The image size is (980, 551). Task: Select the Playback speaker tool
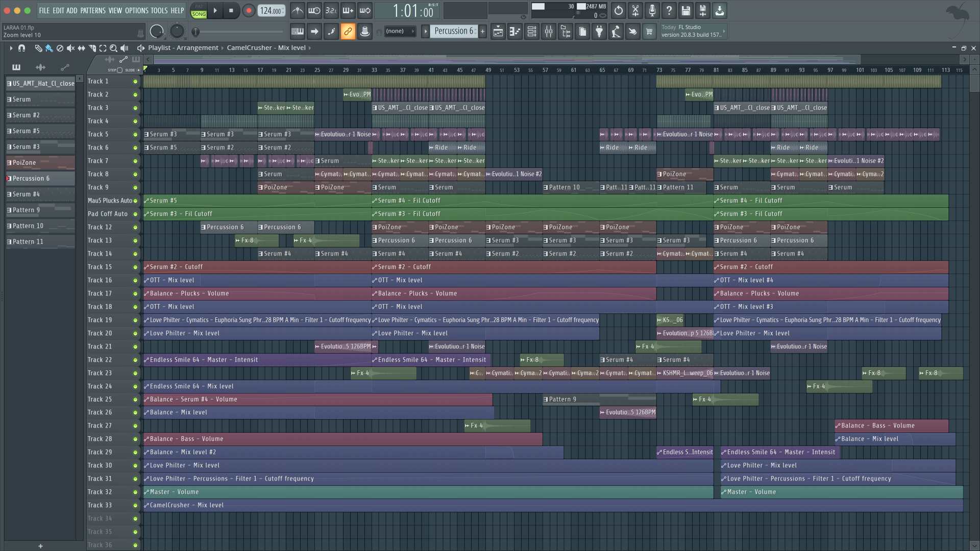[124, 48]
